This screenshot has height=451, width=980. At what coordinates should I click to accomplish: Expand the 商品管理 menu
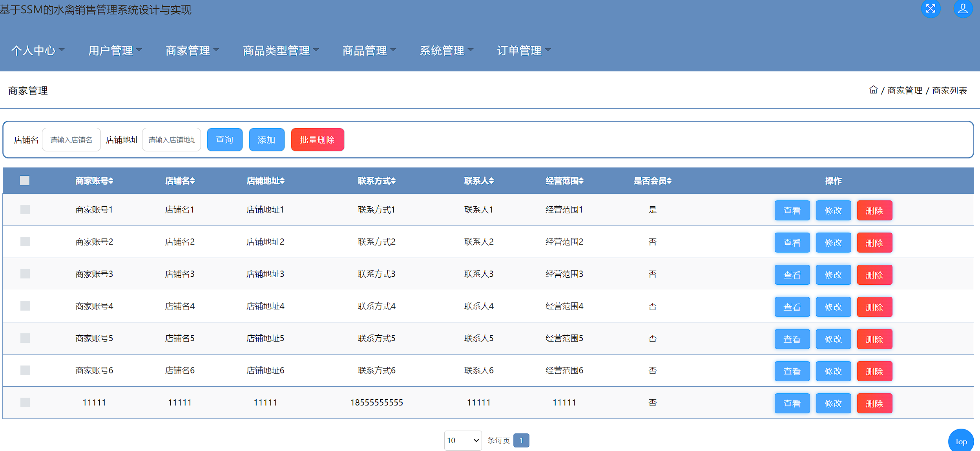pos(369,51)
